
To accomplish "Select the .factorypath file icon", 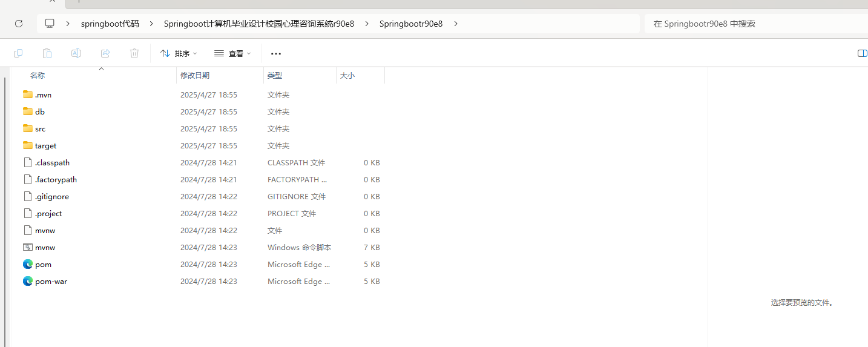I will pos(27,179).
